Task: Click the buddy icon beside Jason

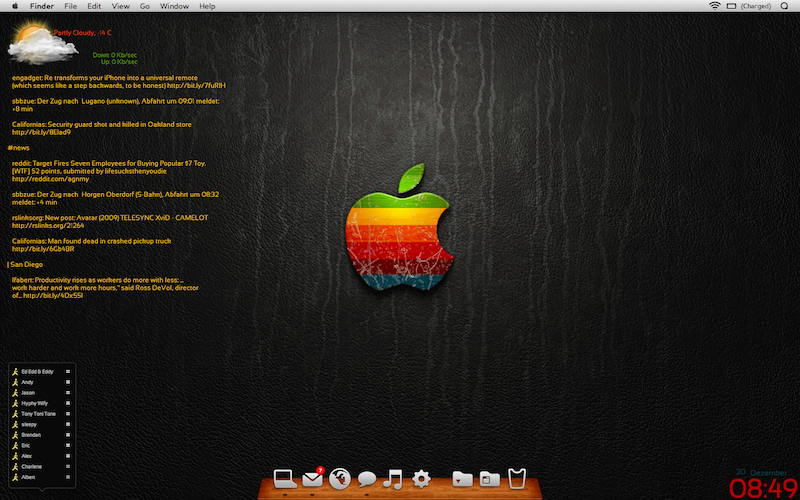Action: [x=15, y=393]
